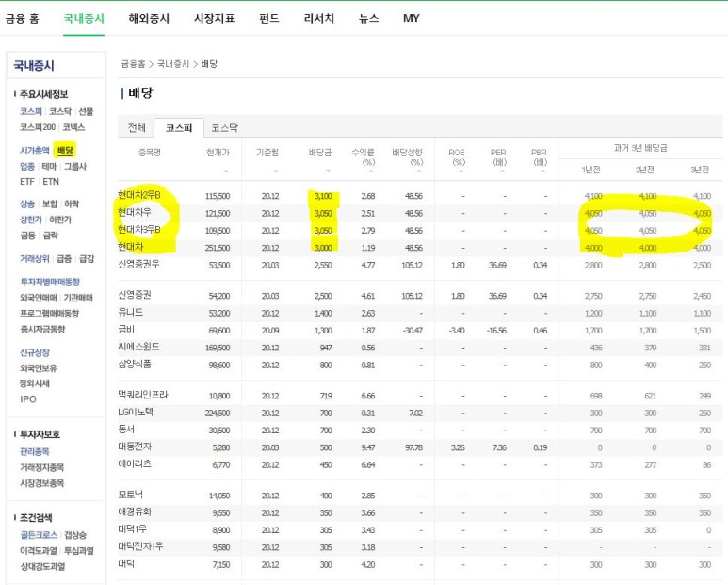
Task: Open the 선물 sidebar link
Action: click(x=86, y=111)
